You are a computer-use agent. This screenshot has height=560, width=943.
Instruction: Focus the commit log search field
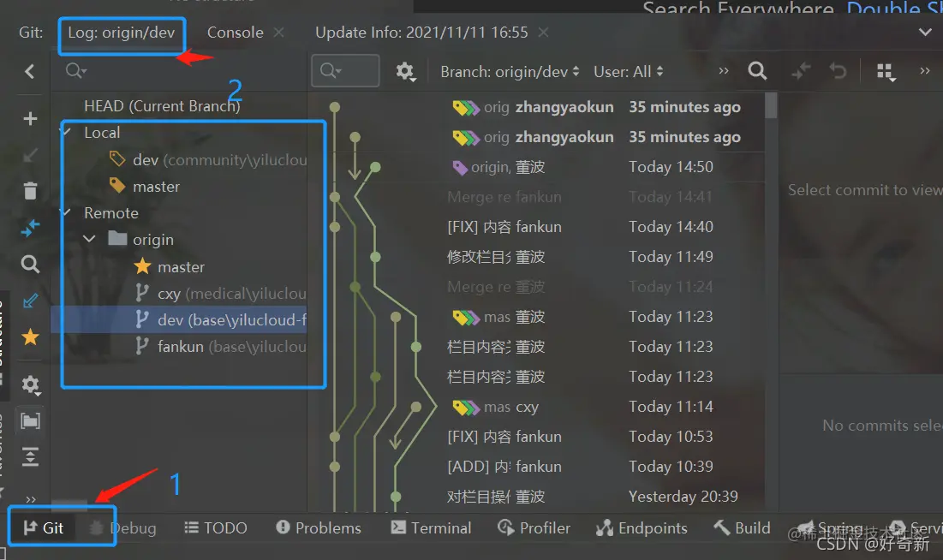(x=345, y=71)
